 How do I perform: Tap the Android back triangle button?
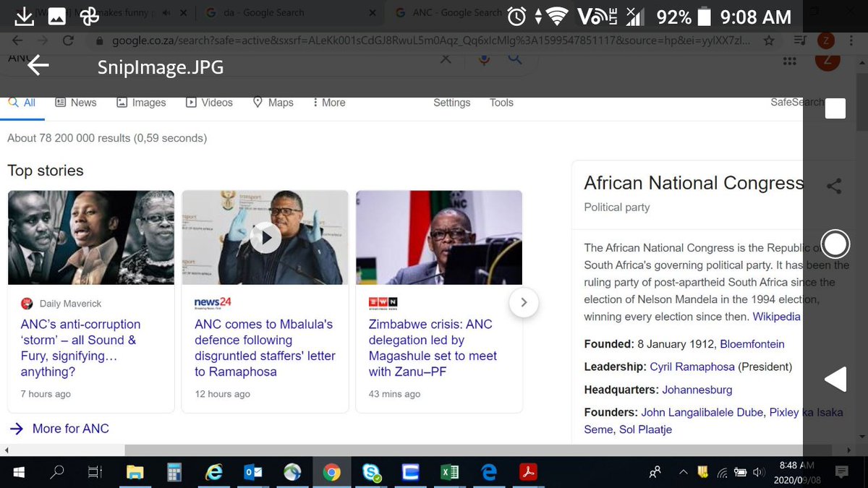coord(835,380)
